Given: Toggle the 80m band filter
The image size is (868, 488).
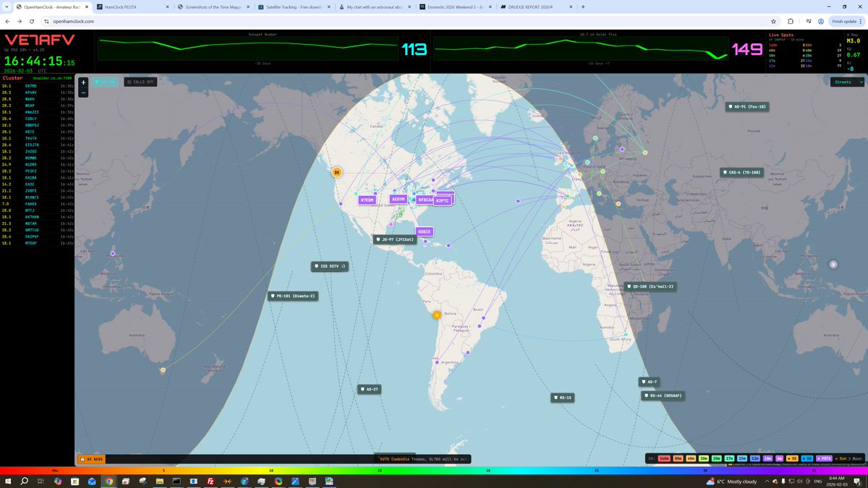Looking at the screenshot, I should click(678, 458).
